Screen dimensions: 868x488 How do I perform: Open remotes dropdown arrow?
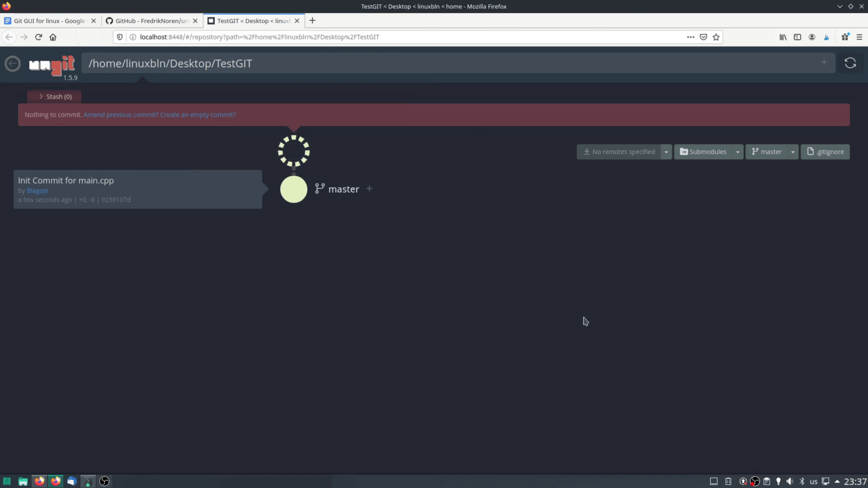[666, 152]
